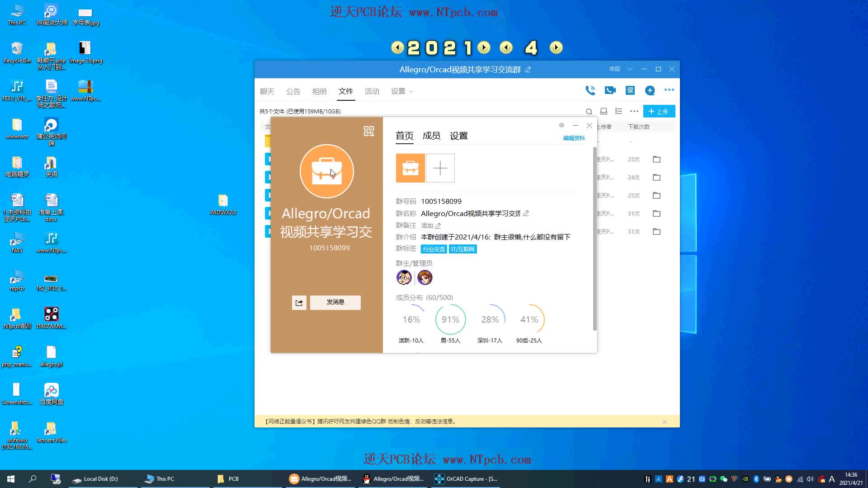
Task: Open the Windows Start menu
Action: pos(11,479)
